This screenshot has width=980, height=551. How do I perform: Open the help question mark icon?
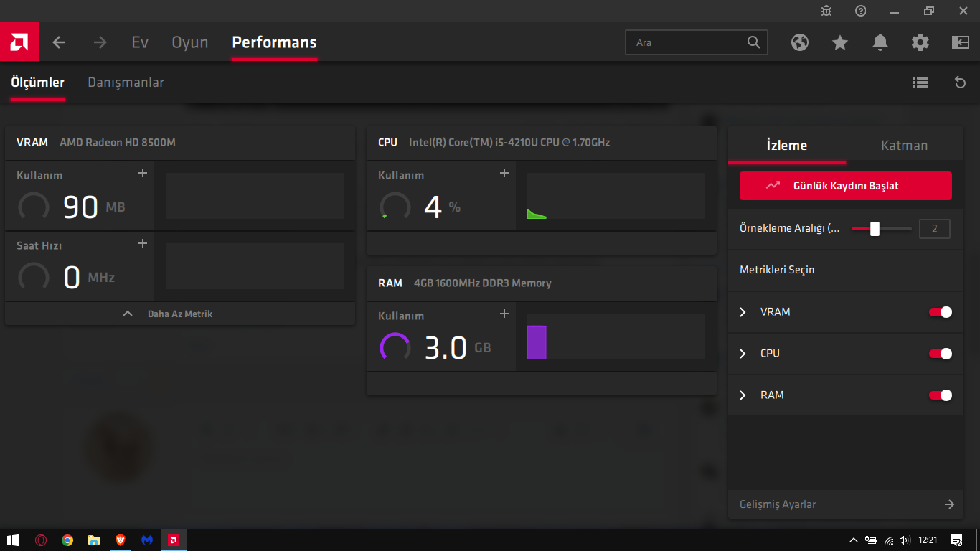tap(861, 11)
